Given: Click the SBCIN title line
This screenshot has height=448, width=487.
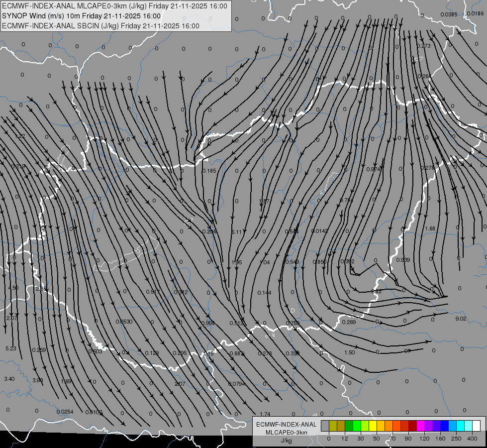Looking at the screenshot, I should point(100,26).
